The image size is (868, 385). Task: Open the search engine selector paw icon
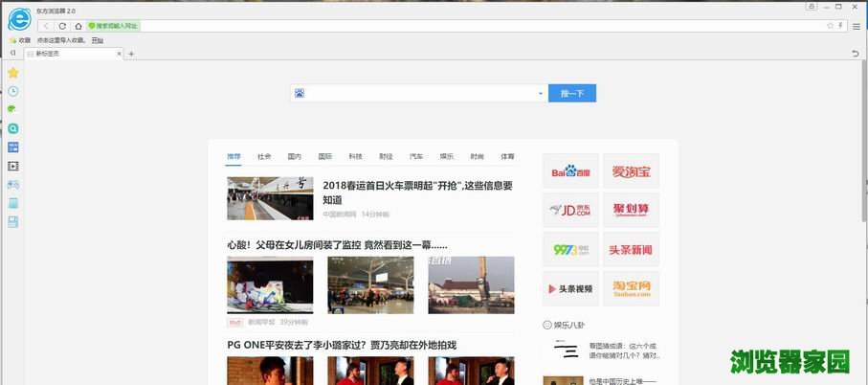[x=300, y=93]
